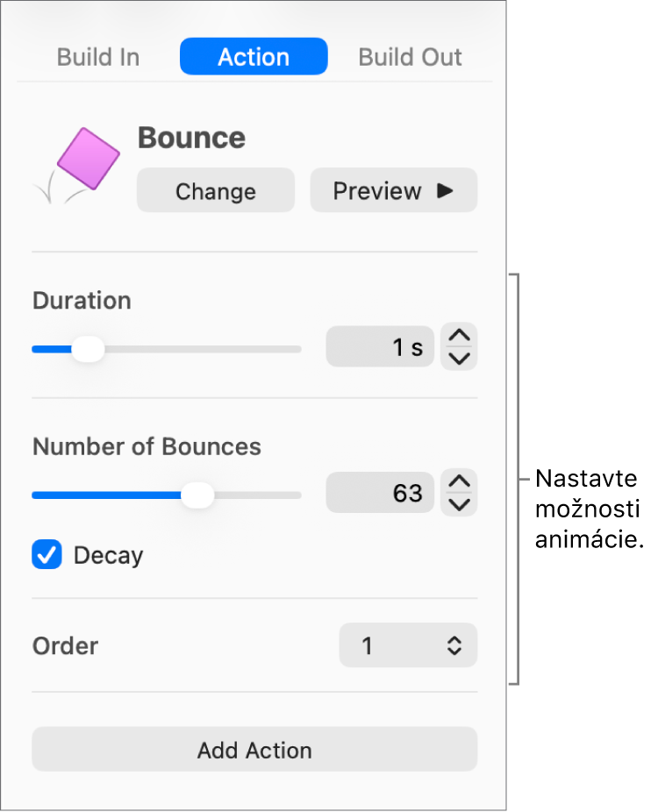Click the Bounce animation diamond icon
Image resolution: width=658 pixels, height=812 pixels.
[88, 159]
